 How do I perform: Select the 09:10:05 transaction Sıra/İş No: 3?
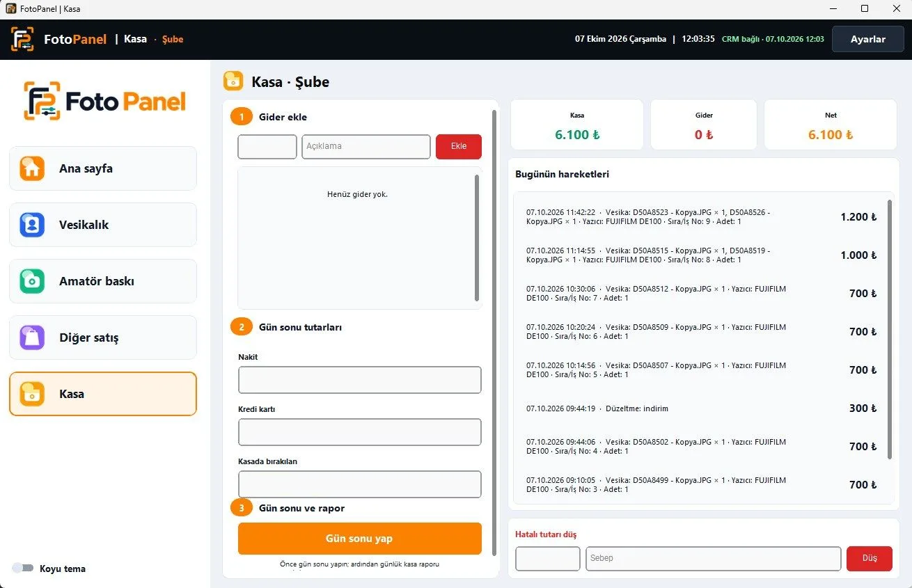click(x=702, y=484)
